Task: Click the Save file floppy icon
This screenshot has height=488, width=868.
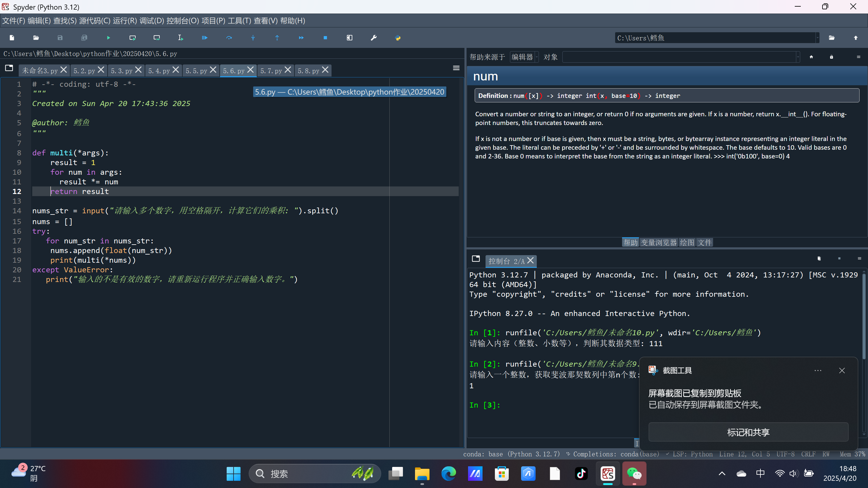Action: 60,38
